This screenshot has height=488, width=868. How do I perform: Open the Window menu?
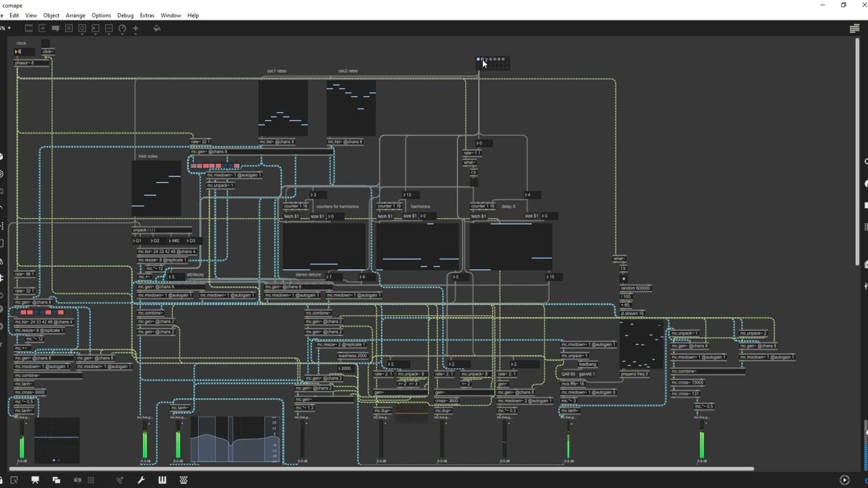[x=171, y=15]
